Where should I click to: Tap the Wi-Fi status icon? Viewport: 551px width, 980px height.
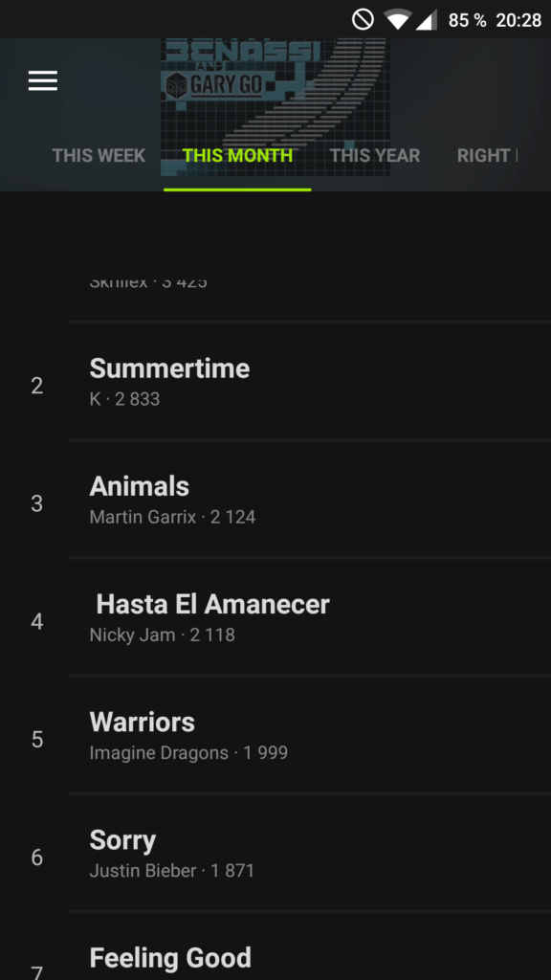(398, 20)
